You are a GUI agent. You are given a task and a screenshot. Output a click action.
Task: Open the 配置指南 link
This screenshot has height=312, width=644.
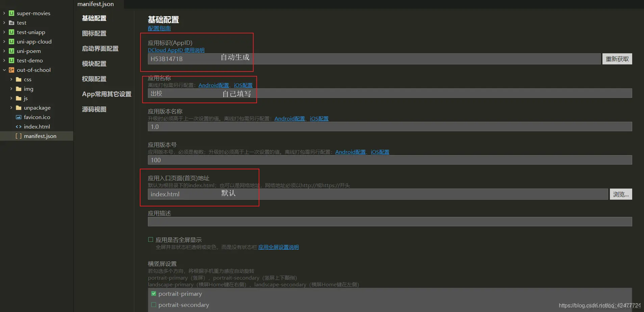[x=159, y=28]
